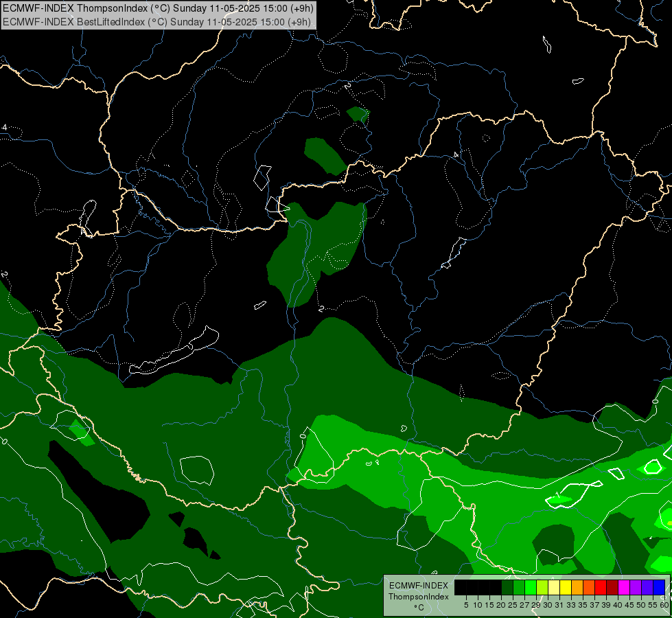Click the legend tick label 60

(x=664, y=605)
